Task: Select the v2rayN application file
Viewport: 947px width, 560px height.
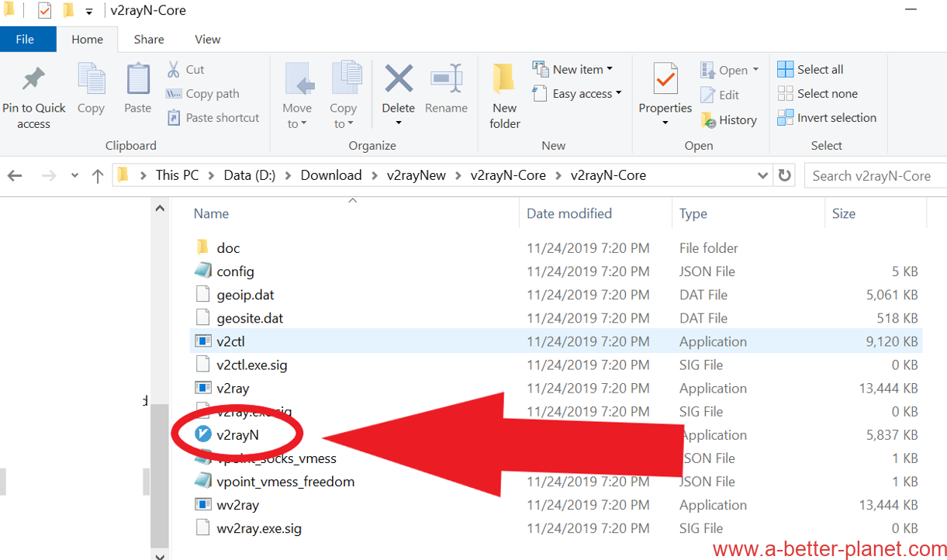Action: point(237,435)
